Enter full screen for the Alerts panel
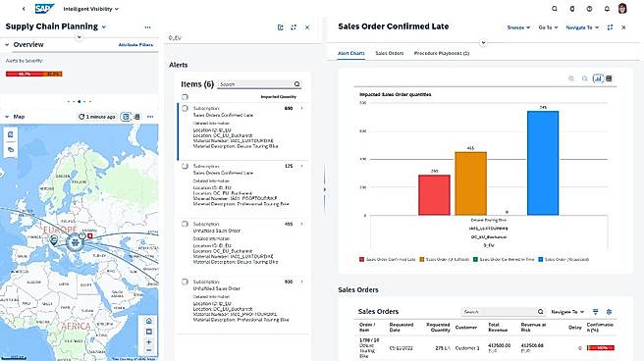Screen dimensions: 644x361 tap(294, 27)
